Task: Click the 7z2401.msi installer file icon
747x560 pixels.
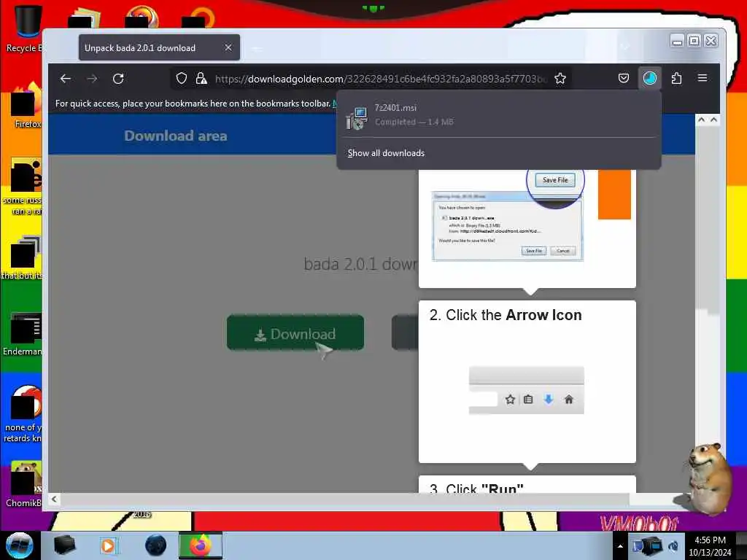Action: point(357,117)
